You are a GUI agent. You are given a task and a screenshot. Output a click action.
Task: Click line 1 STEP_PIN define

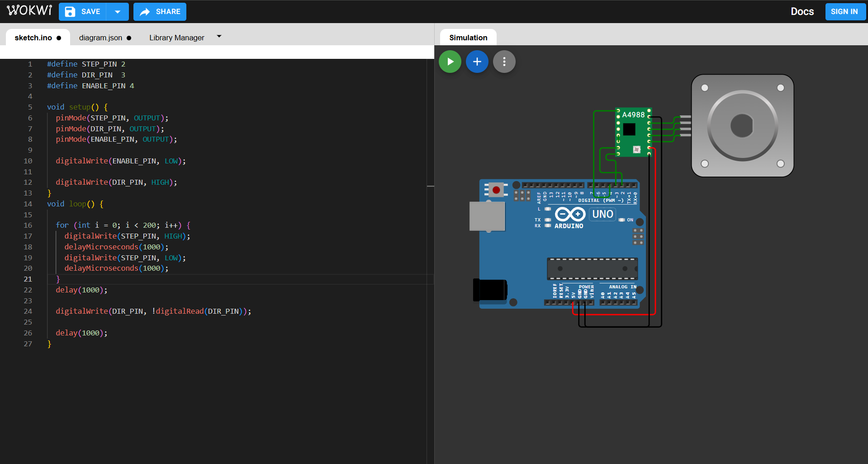point(86,64)
